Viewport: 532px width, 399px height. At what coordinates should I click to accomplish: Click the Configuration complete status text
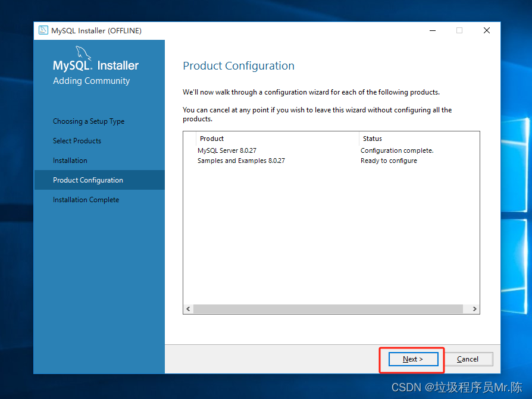pos(397,150)
